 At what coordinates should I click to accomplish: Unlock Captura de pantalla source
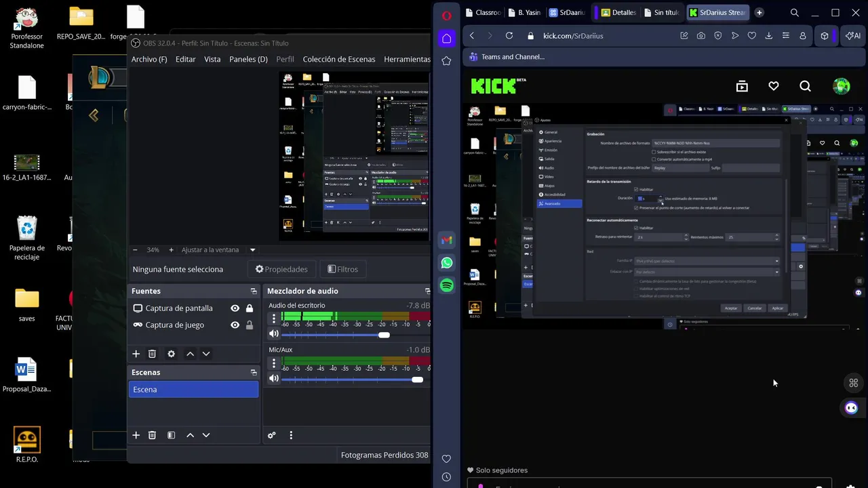(x=250, y=308)
